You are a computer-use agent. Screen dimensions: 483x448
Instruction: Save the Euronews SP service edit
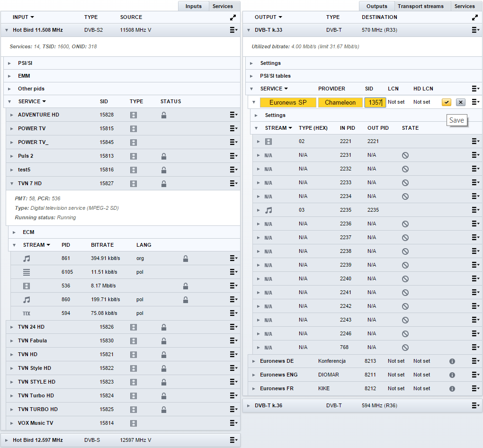tap(447, 102)
